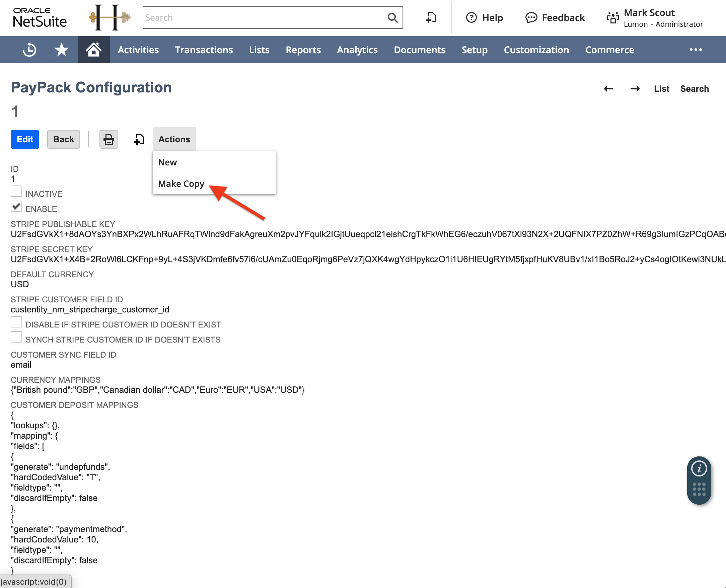Go to the Home dashboard icon
Viewport: 726px width, 588px height.
[93, 50]
